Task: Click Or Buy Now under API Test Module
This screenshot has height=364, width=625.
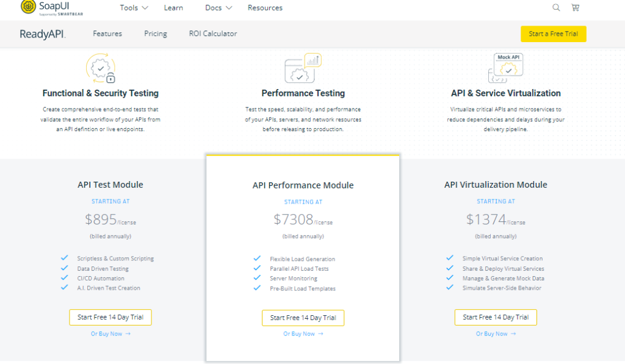Action: [110, 334]
